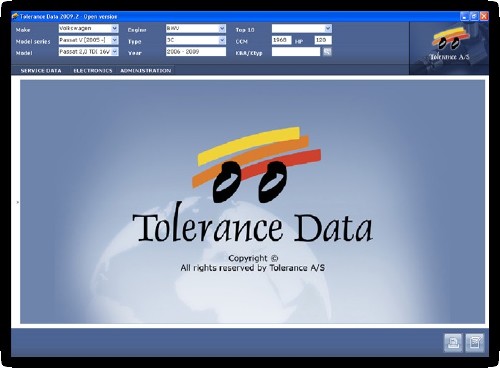Open the SERVICE DATA menu
Image resolution: width=500 pixels, height=368 pixels.
pos(41,71)
